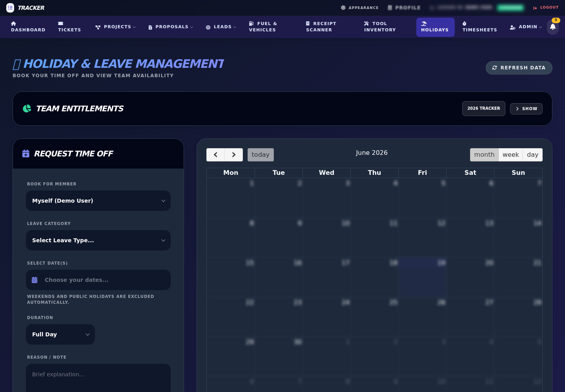565x392 pixels.
Task: Open the Profile link
Action: point(404,8)
